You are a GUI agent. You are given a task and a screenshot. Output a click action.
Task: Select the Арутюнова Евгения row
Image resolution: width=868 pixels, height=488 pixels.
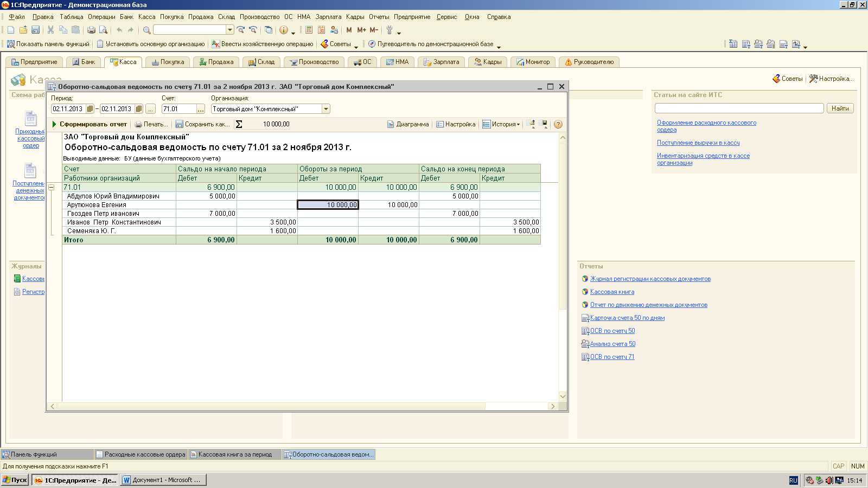(302, 205)
